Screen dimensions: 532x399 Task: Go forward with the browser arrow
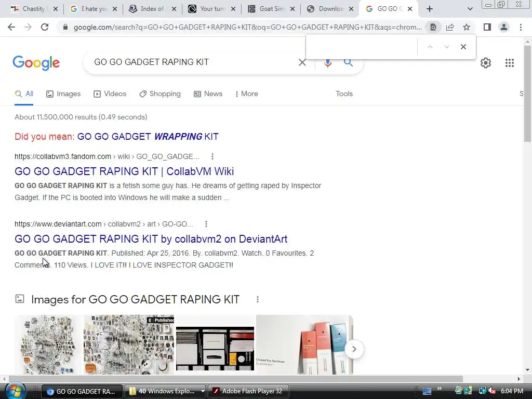coord(28,27)
